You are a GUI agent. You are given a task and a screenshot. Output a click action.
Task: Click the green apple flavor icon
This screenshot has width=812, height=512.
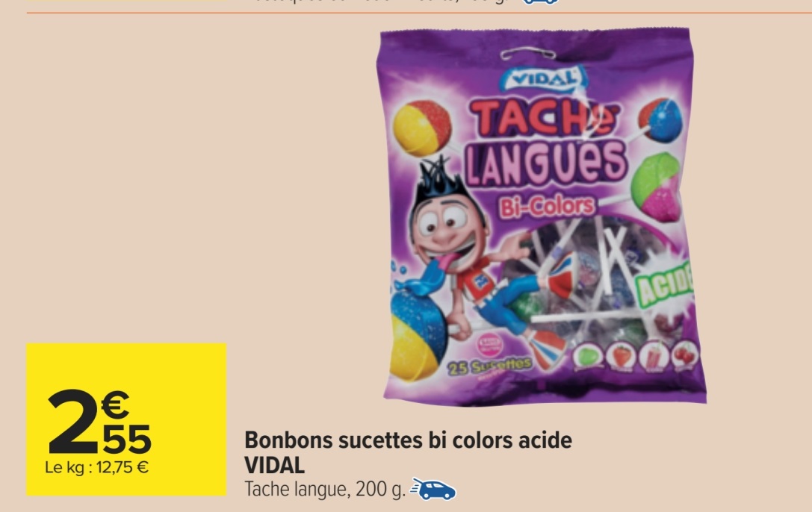point(587,358)
